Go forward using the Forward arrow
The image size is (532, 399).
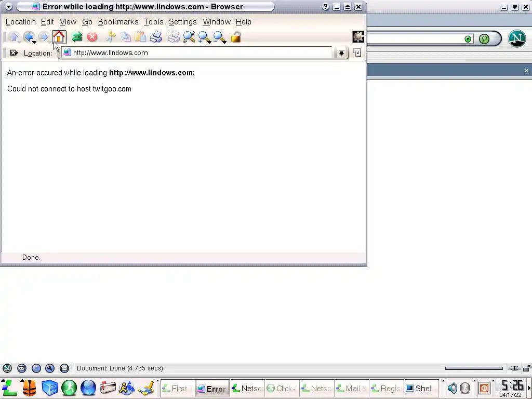tap(44, 37)
